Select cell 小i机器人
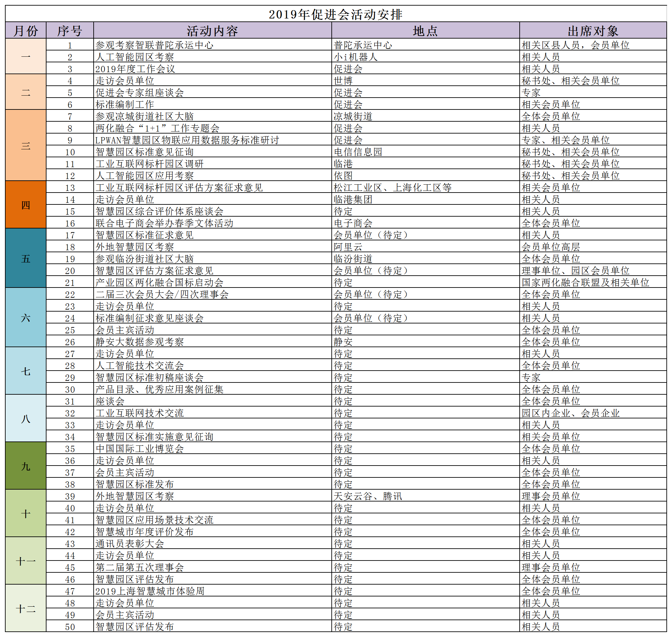672x637 pixels. [425, 56]
